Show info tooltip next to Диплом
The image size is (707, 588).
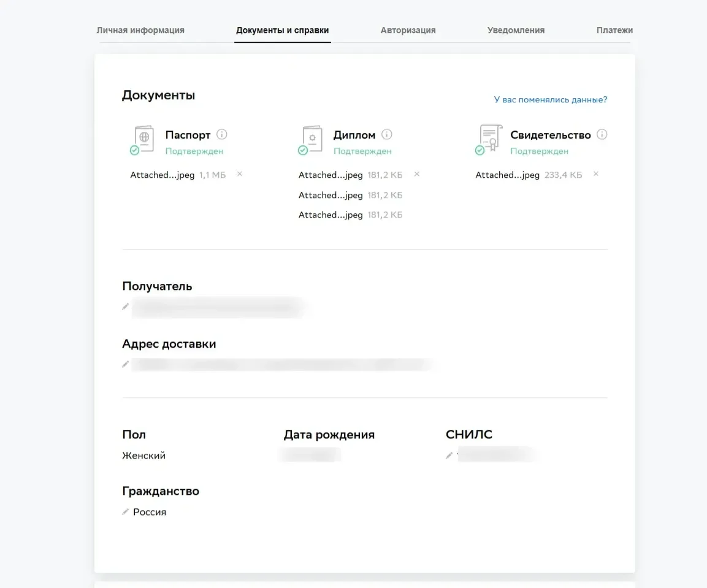tap(387, 134)
